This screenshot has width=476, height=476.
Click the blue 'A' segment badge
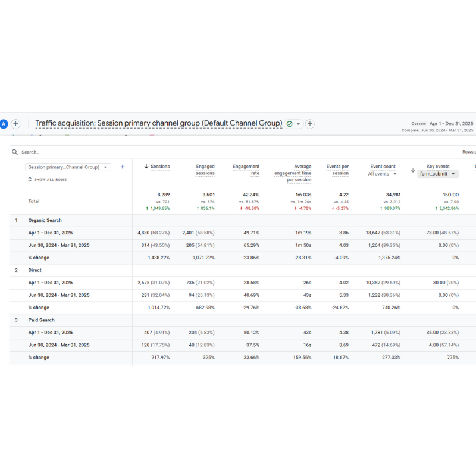[4, 124]
